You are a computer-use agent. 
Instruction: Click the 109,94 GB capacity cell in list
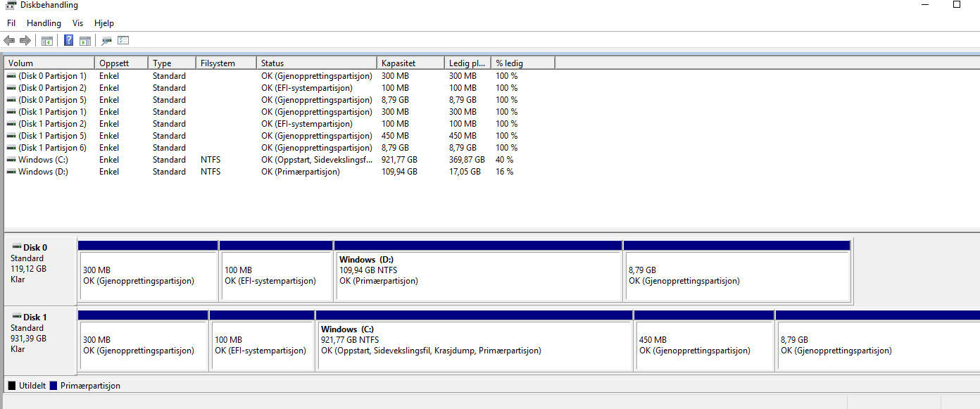click(x=399, y=172)
